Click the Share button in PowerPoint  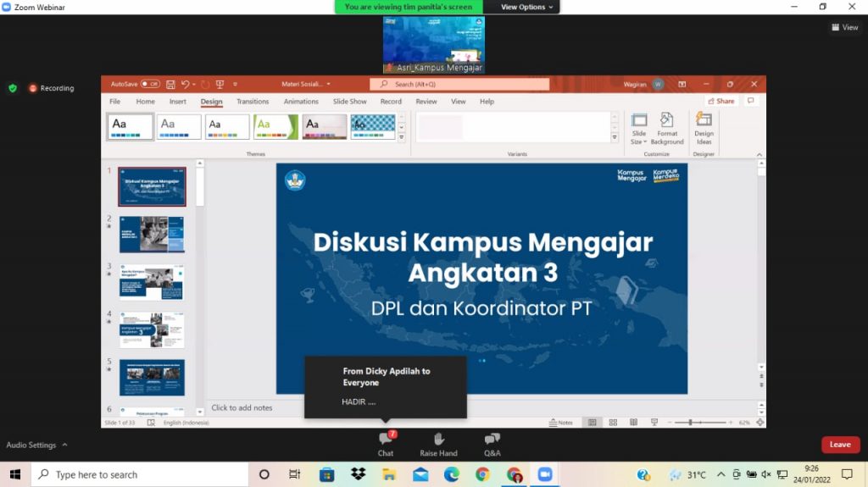click(x=721, y=101)
